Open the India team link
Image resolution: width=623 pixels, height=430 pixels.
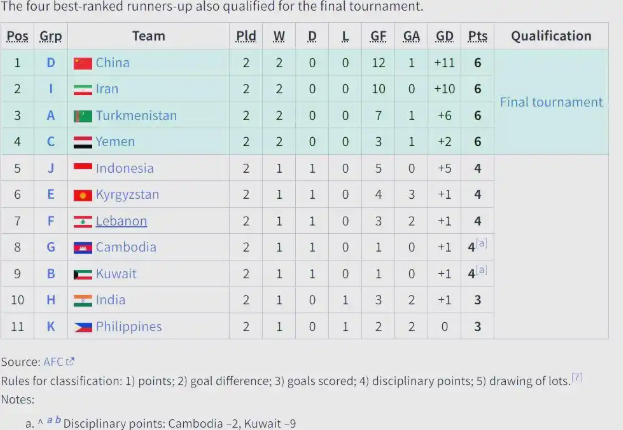pyautogui.click(x=110, y=300)
